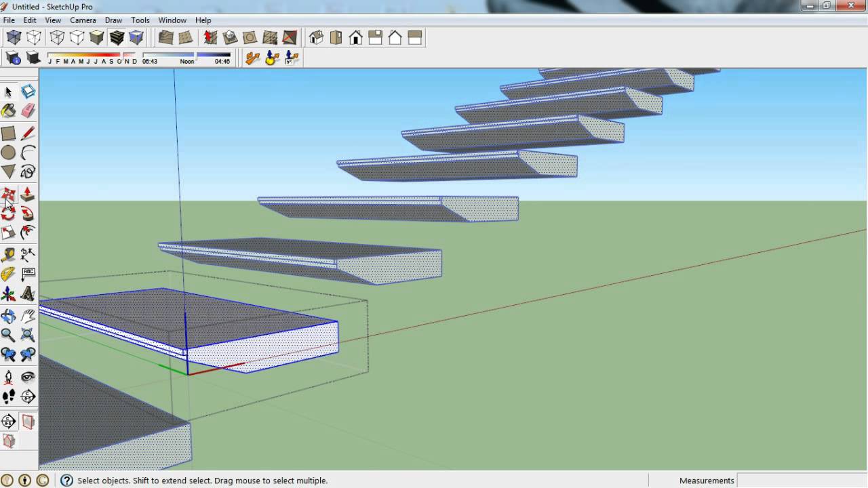
Task: Toggle North Arrow in Solar North toolbar
Action: coord(252,58)
